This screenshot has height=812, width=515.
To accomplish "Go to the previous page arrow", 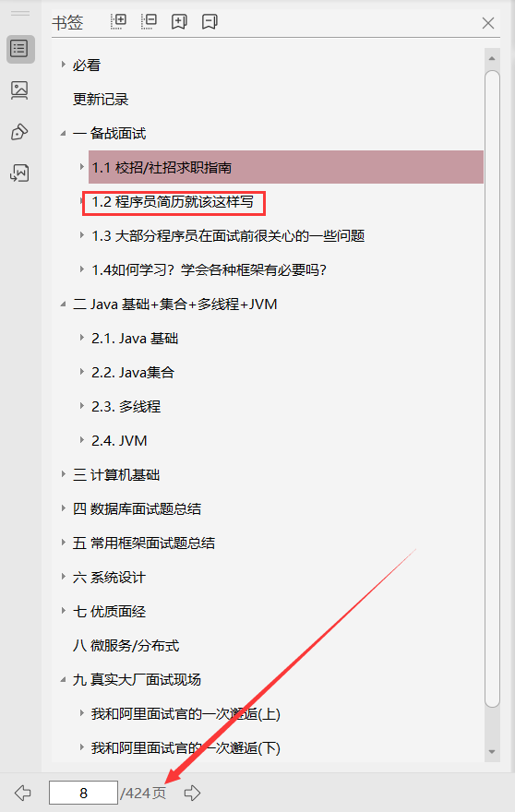I will [x=23, y=793].
